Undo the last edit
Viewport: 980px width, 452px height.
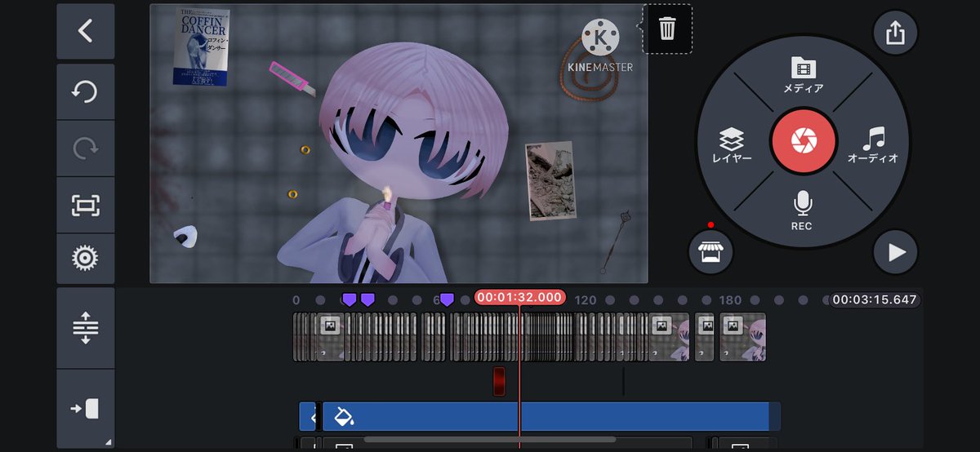click(85, 91)
